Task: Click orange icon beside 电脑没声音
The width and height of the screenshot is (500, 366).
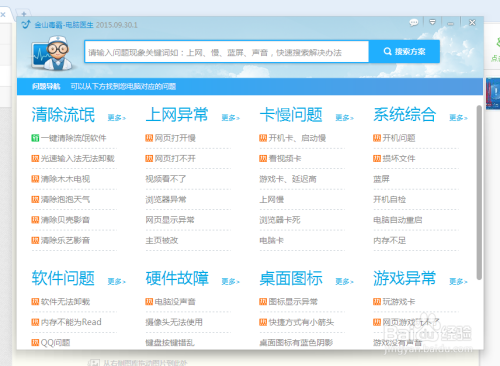Action: click(x=149, y=302)
